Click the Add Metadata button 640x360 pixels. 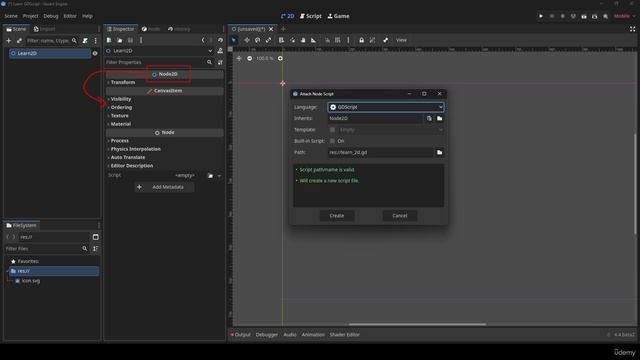click(164, 187)
